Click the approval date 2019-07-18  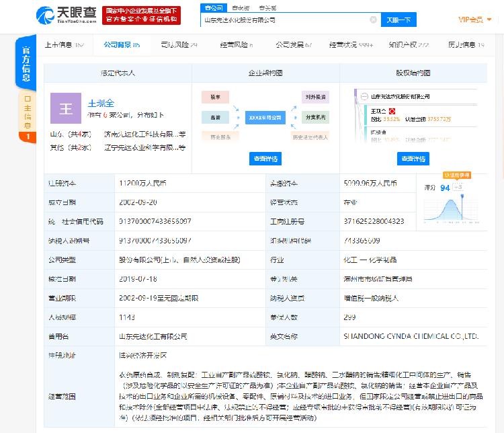click(138, 279)
